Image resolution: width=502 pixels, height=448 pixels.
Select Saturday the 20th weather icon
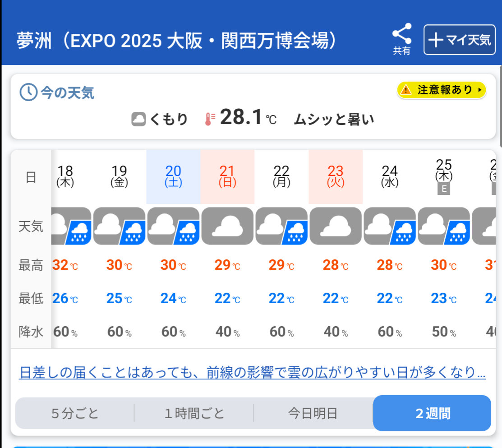(173, 226)
